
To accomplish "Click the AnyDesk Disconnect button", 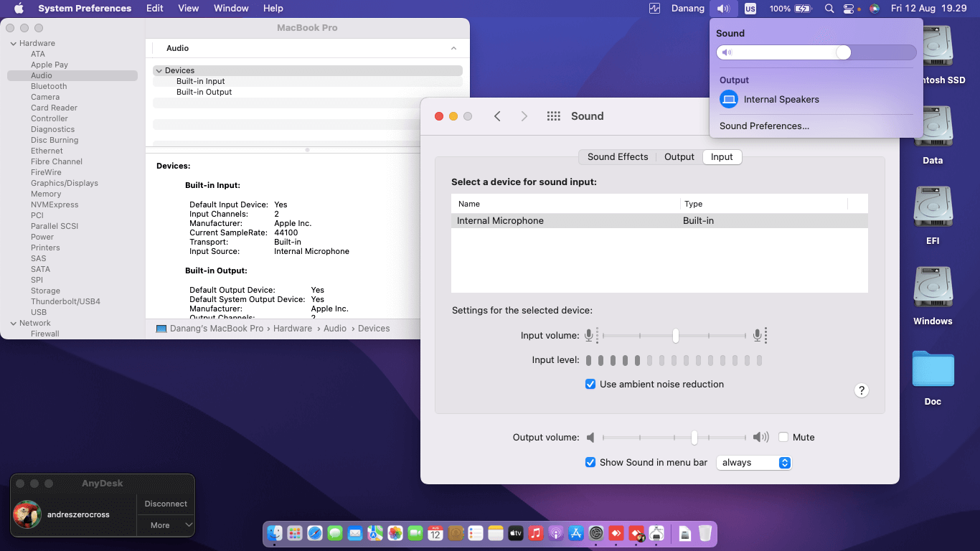I will click(x=166, y=504).
